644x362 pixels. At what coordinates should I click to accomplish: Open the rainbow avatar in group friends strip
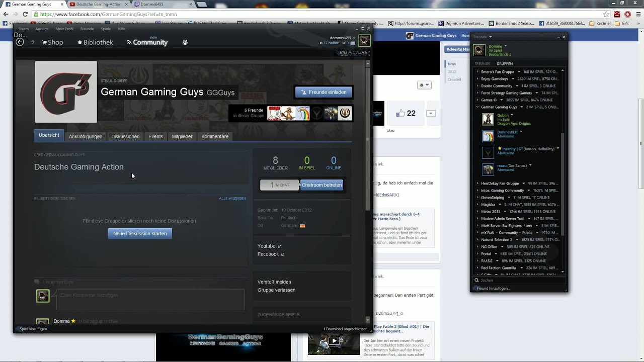302,114
